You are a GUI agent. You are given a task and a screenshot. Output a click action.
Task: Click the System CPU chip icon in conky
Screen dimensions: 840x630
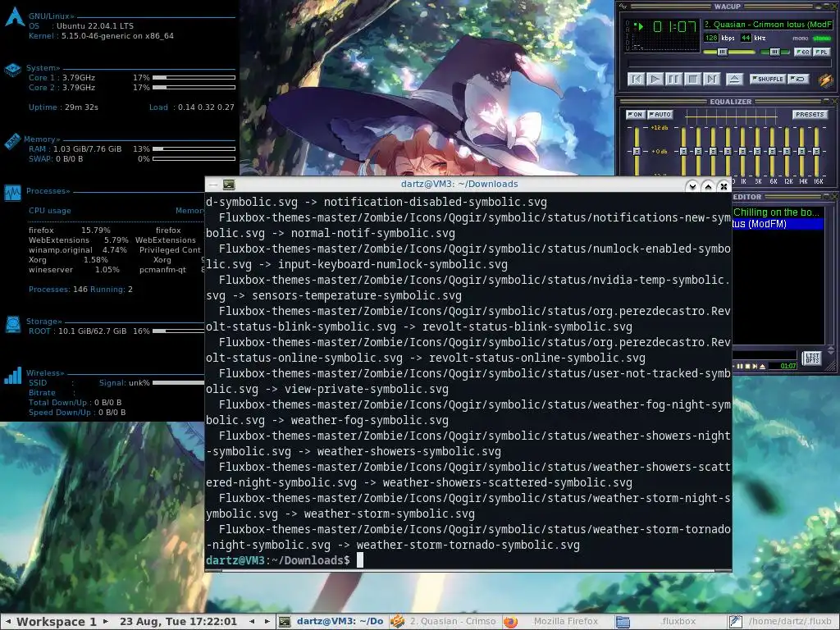point(12,70)
